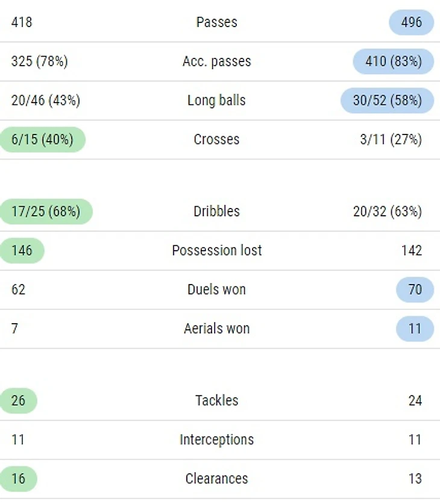Select the green 16 clearances badge

click(x=19, y=479)
